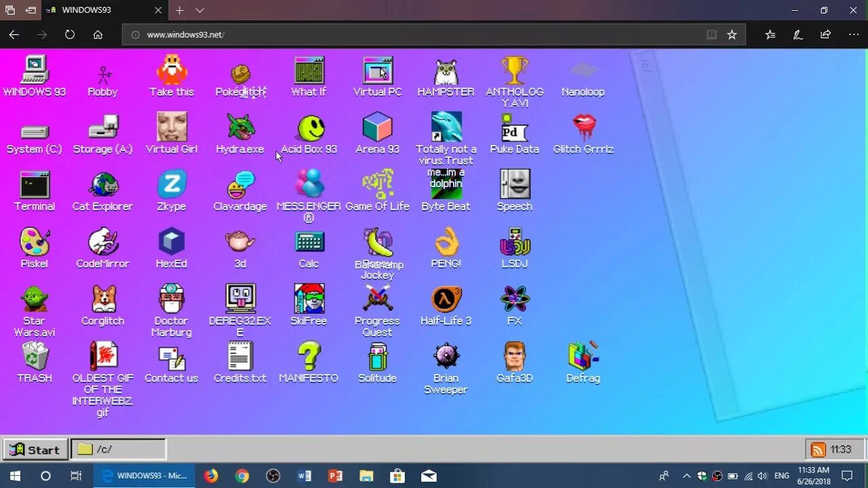Open Chrome from the Windows taskbar
The height and width of the screenshot is (488, 868).
pos(242,476)
